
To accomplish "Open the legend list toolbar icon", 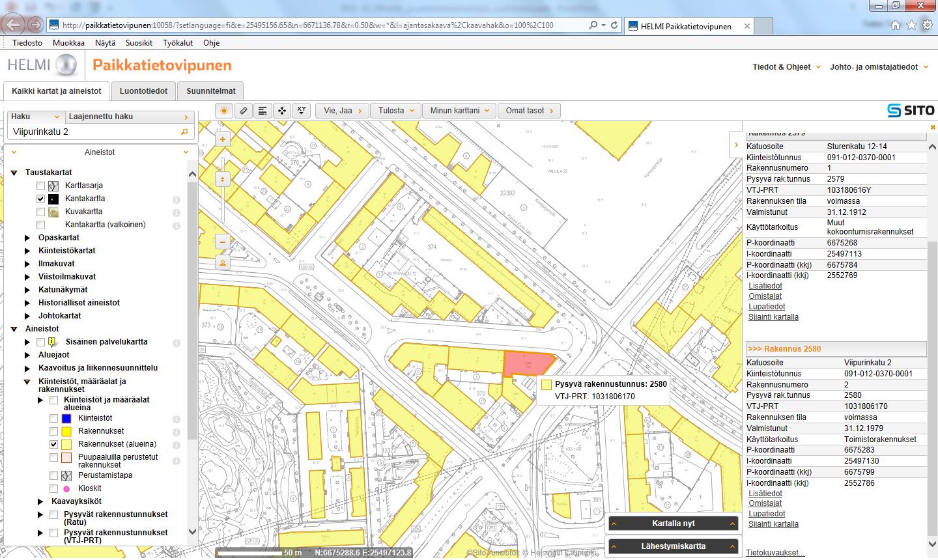I will click(x=263, y=111).
